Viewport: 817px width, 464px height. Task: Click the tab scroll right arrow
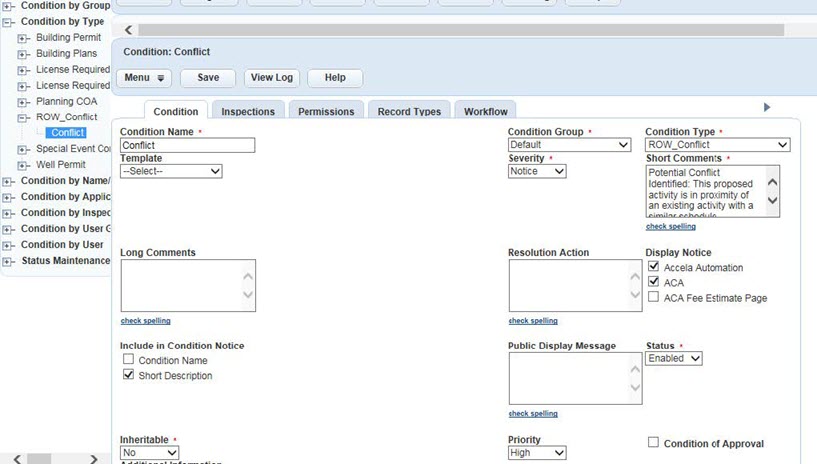coord(767,107)
